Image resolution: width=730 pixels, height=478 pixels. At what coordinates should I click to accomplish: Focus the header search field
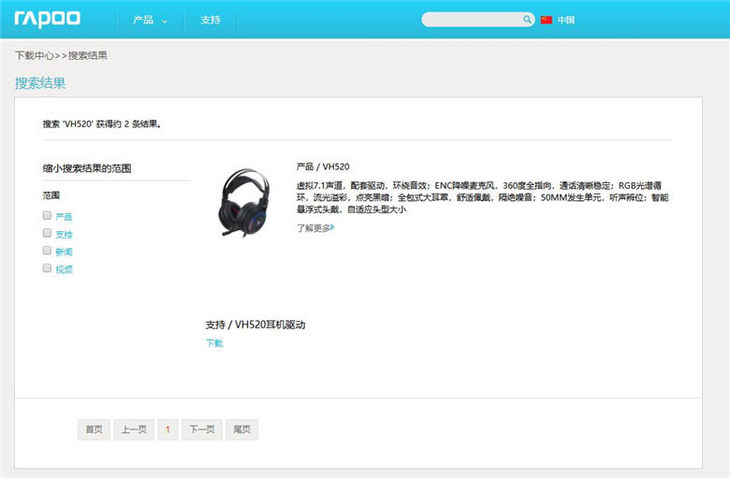(473, 20)
